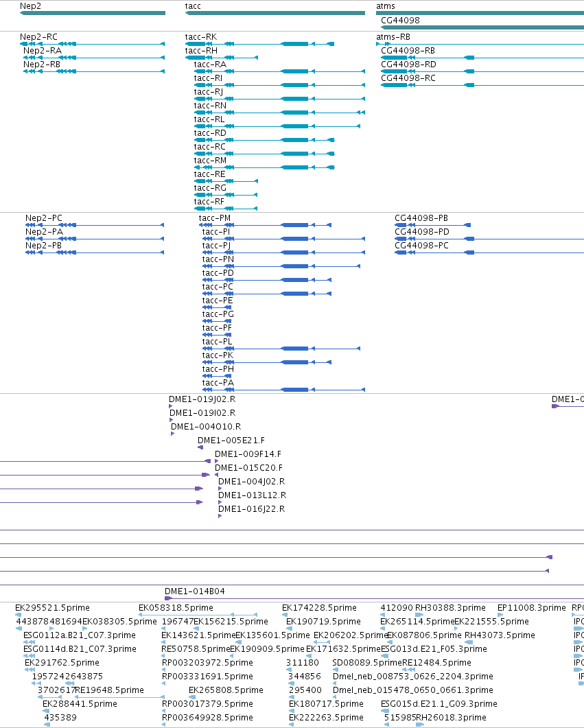Select transcript tacc-RM
The image size is (584, 728).
(210, 160)
